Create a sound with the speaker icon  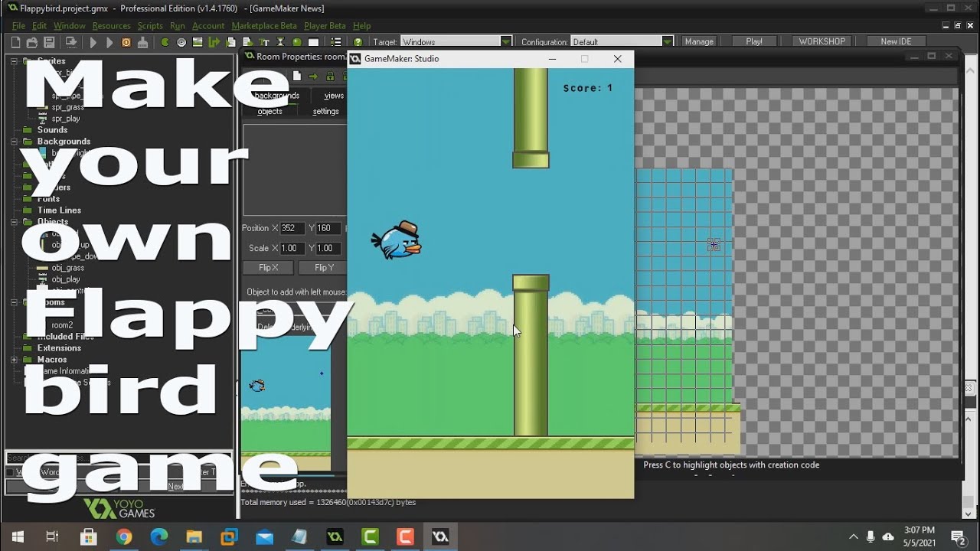click(x=181, y=42)
